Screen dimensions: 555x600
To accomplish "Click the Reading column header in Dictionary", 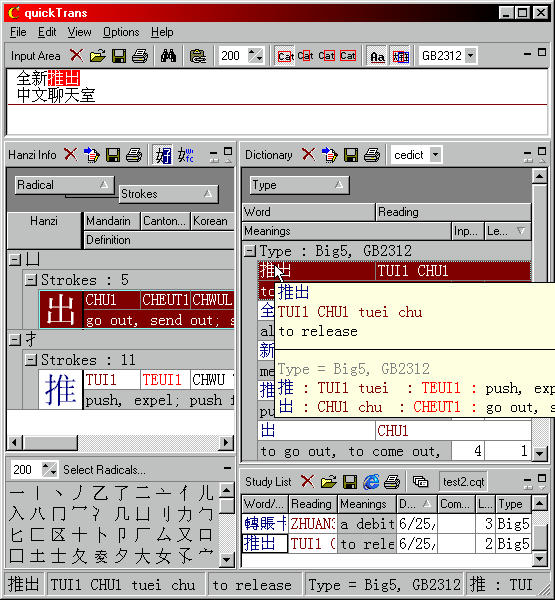I will pyautogui.click(x=453, y=212).
